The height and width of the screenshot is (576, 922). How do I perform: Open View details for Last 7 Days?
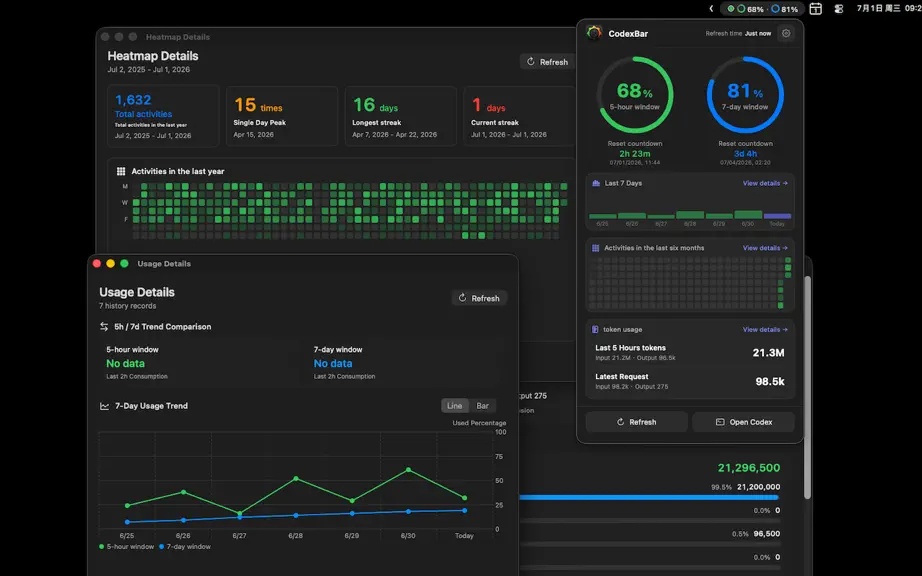(x=765, y=183)
